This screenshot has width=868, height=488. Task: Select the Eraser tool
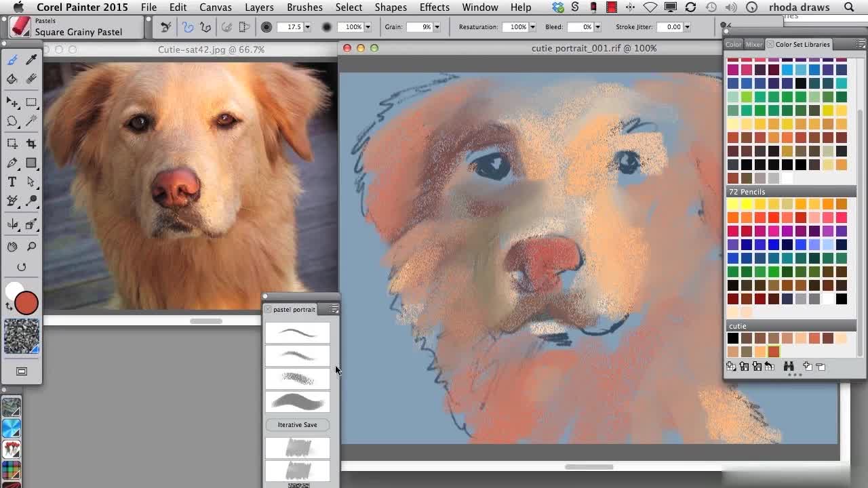pyautogui.click(x=31, y=79)
